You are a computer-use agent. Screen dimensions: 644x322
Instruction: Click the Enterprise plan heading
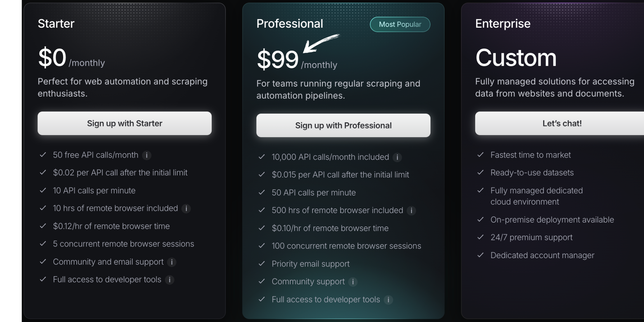[x=503, y=24]
